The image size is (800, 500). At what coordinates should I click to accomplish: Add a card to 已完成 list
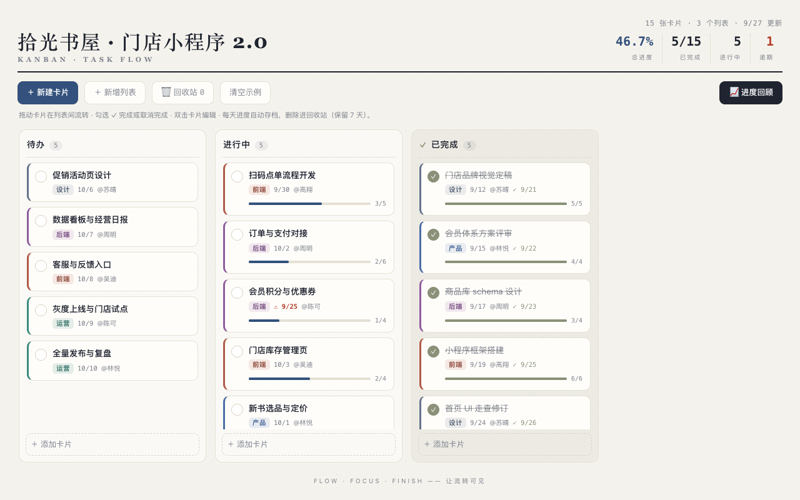point(505,444)
